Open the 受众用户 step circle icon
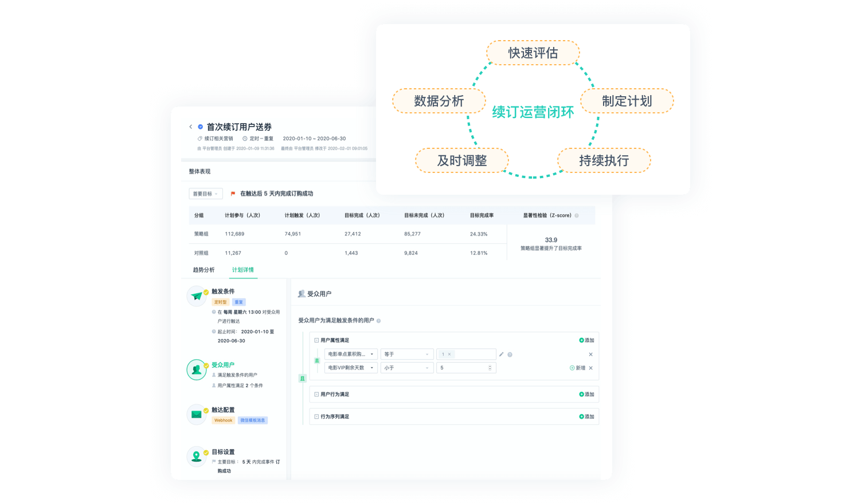The height and width of the screenshot is (504, 861). (197, 369)
